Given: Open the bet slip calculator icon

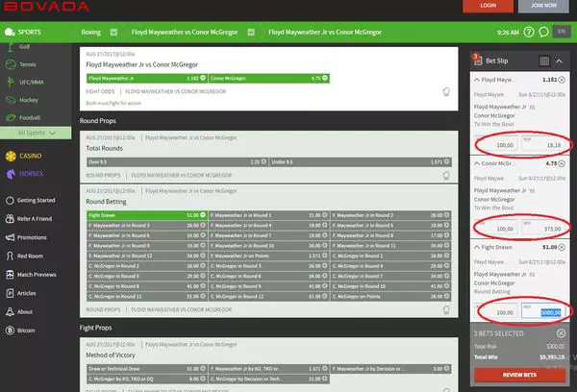Looking at the screenshot, I should pyautogui.click(x=544, y=61).
